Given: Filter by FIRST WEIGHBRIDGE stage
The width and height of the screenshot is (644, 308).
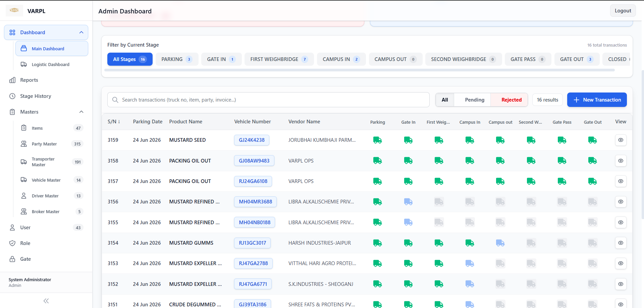Looking at the screenshot, I should [279, 59].
